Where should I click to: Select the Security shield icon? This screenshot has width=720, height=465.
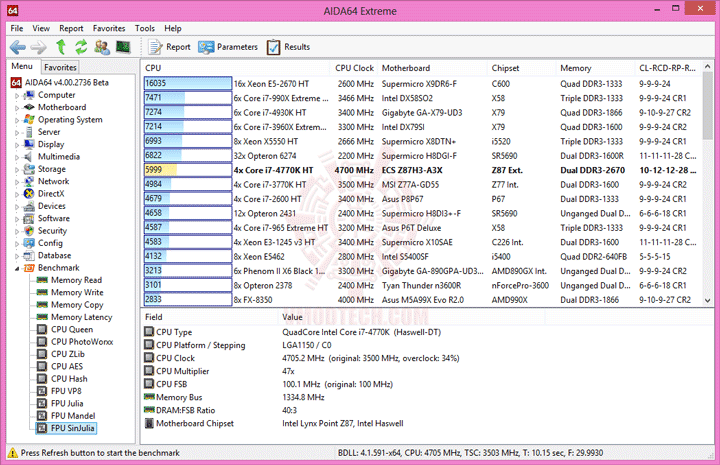coord(29,231)
